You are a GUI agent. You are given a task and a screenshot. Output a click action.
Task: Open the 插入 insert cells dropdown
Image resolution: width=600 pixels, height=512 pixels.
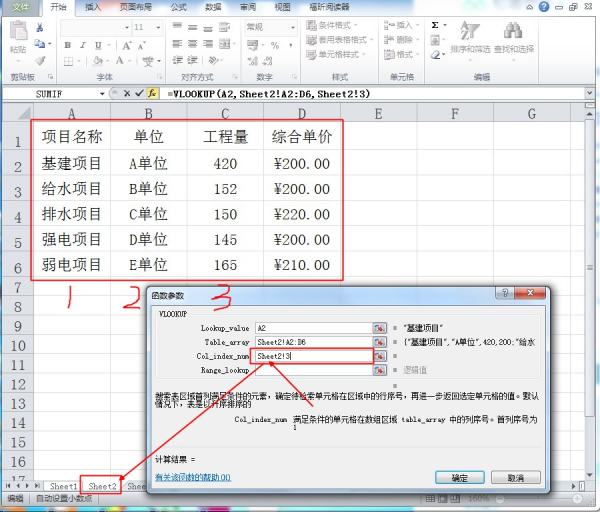401,25
